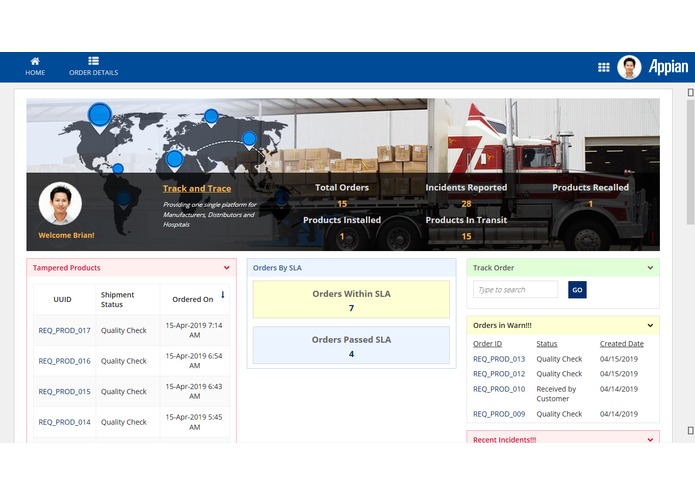Open REQ_PROD_014 in Tampered Products
This screenshot has height=494, width=695.
pyautogui.click(x=64, y=422)
